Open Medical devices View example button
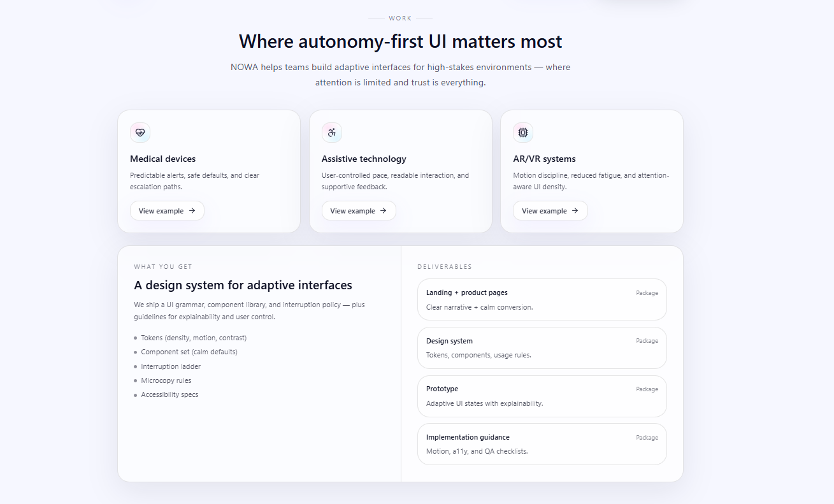Viewport: 834px width, 504px height. point(167,211)
